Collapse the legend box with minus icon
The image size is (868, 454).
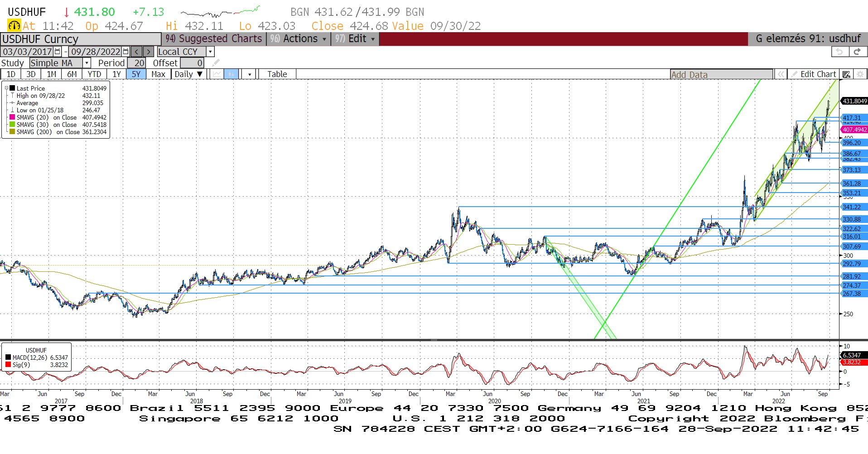click(6, 88)
